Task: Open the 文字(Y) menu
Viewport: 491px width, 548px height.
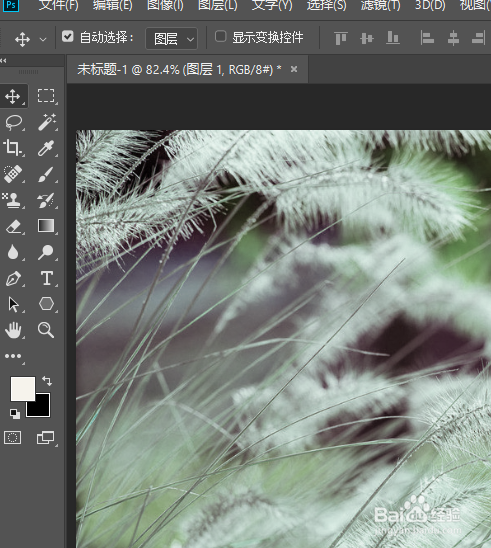Action: pyautogui.click(x=272, y=6)
